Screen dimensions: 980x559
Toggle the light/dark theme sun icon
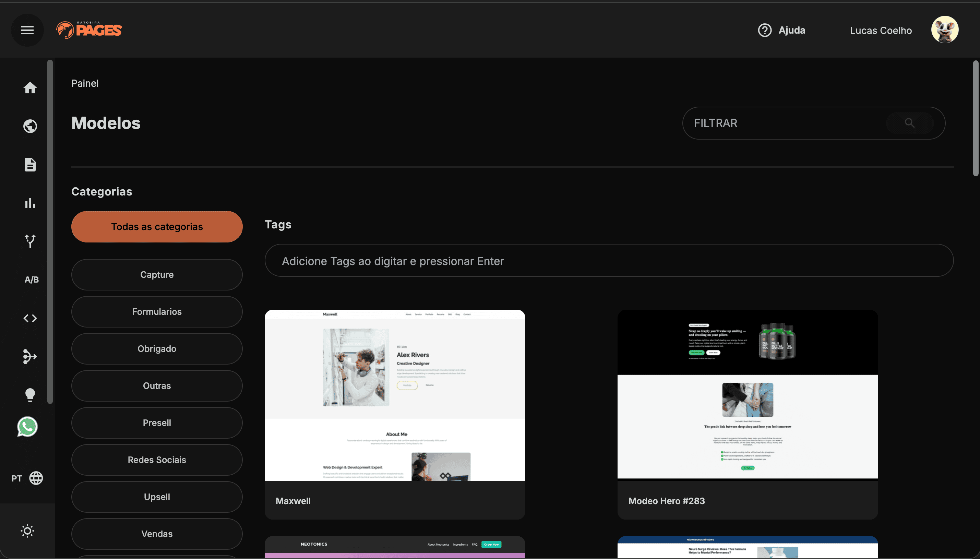click(27, 531)
